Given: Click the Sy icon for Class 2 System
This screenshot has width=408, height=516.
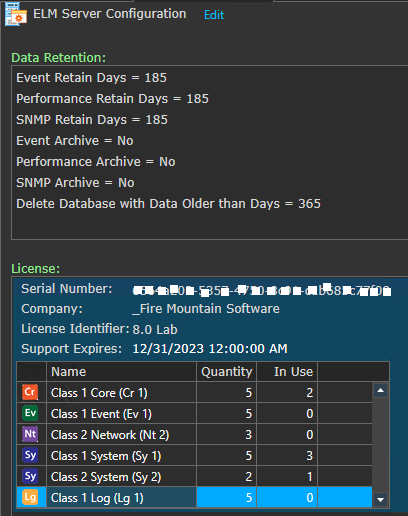Looking at the screenshot, I should pyautogui.click(x=30, y=476).
